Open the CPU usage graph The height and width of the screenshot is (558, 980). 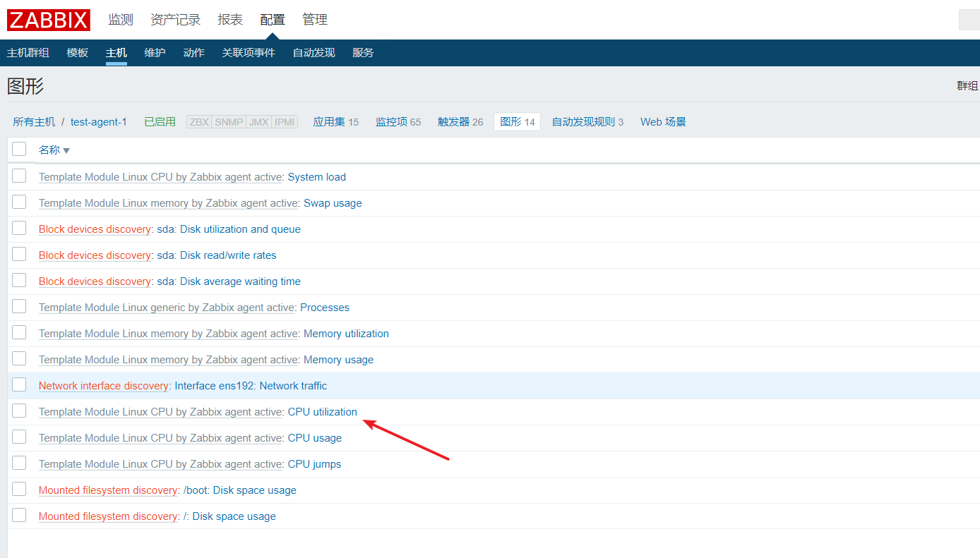click(x=315, y=438)
